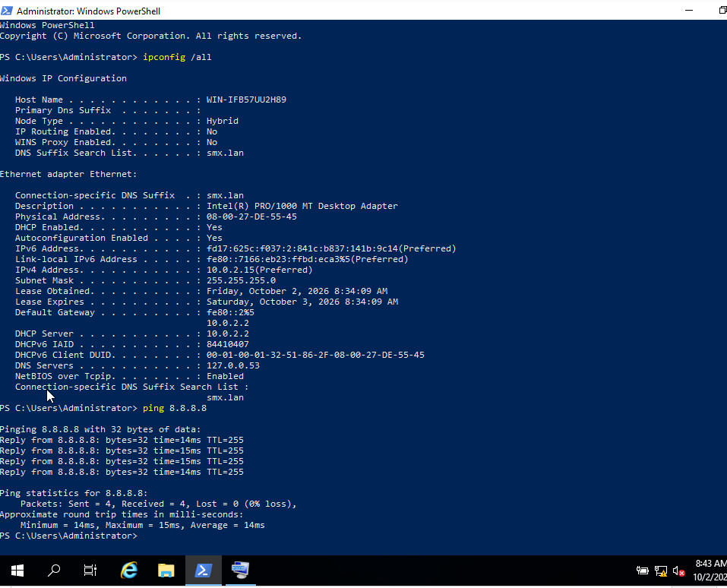Restore down the PowerShell window
The image size is (727, 588).
coord(722,10)
